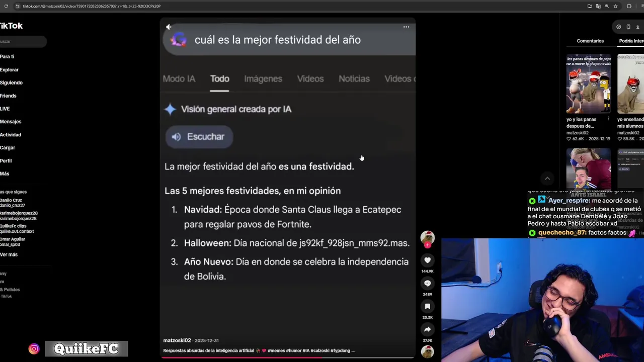
Task: Open karimebojorquez28 followed account
Action: (19, 216)
